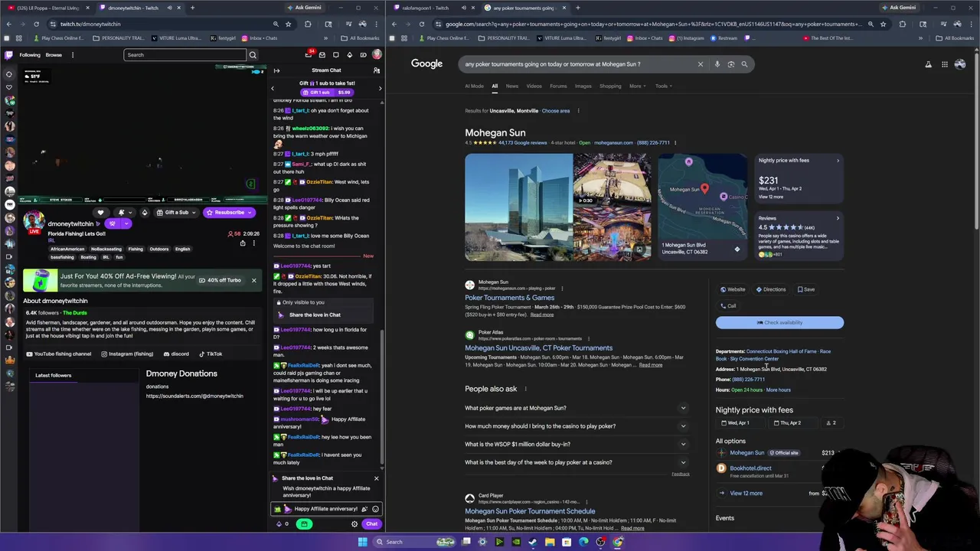Open 'Mohegan Sun Uncasville, CT Poker Tournaments' result
The width and height of the screenshot is (980, 551).
click(539, 348)
